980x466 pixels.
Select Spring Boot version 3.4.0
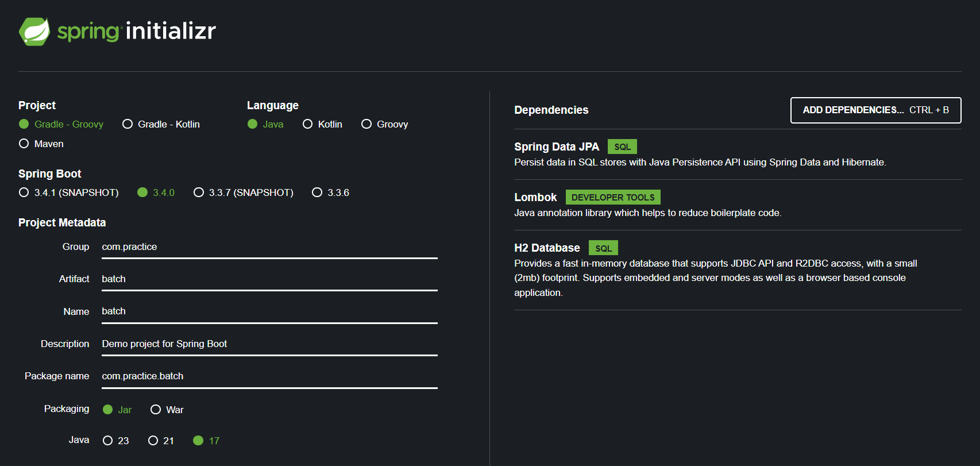(156, 192)
